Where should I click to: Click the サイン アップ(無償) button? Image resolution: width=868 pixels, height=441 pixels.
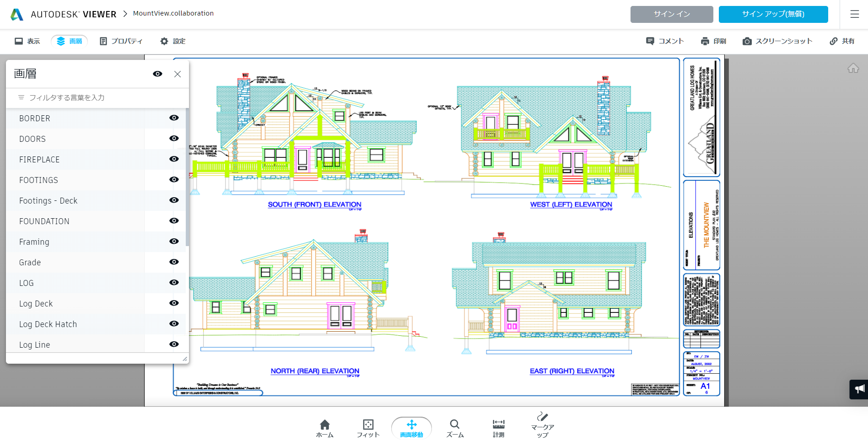tap(773, 14)
